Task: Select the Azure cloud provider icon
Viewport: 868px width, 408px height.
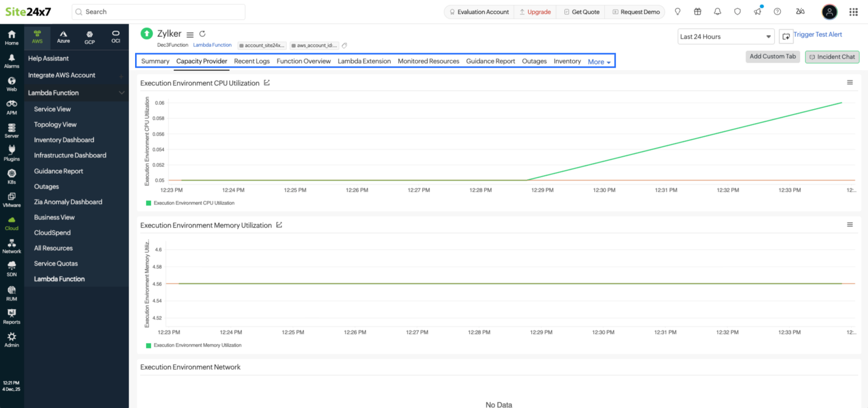Action: (63, 37)
